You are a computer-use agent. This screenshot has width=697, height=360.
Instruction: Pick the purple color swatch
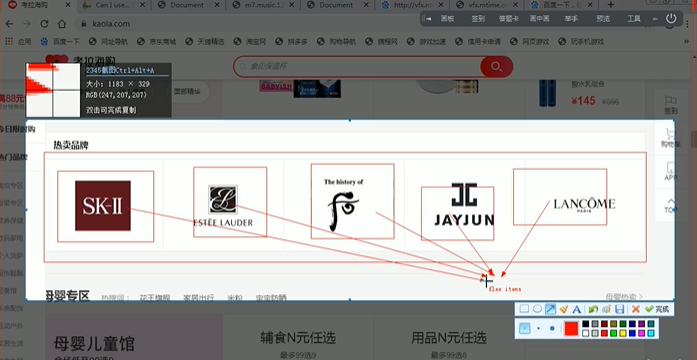click(641, 324)
